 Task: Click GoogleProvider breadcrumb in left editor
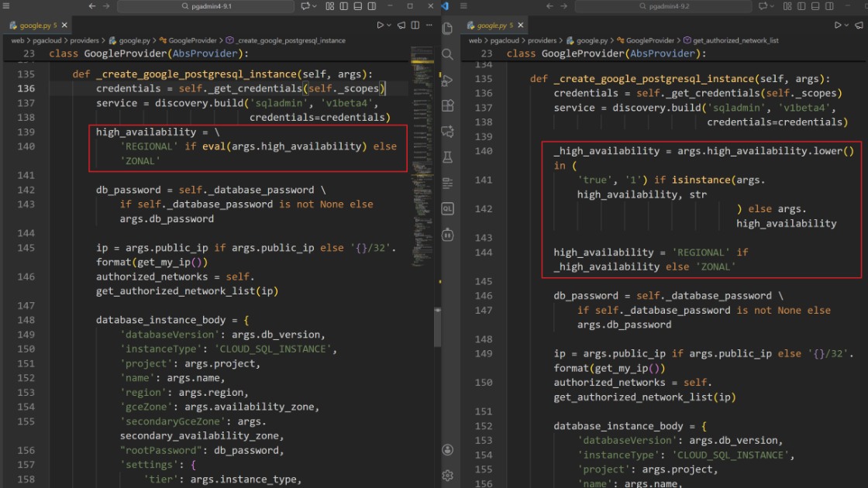pyautogui.click(x=193, y=40)
